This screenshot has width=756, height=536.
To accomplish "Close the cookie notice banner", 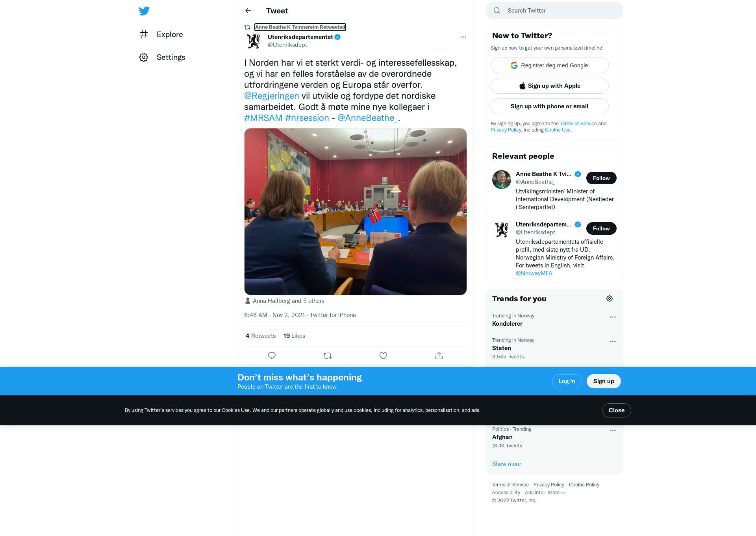I will coord(616,410).
